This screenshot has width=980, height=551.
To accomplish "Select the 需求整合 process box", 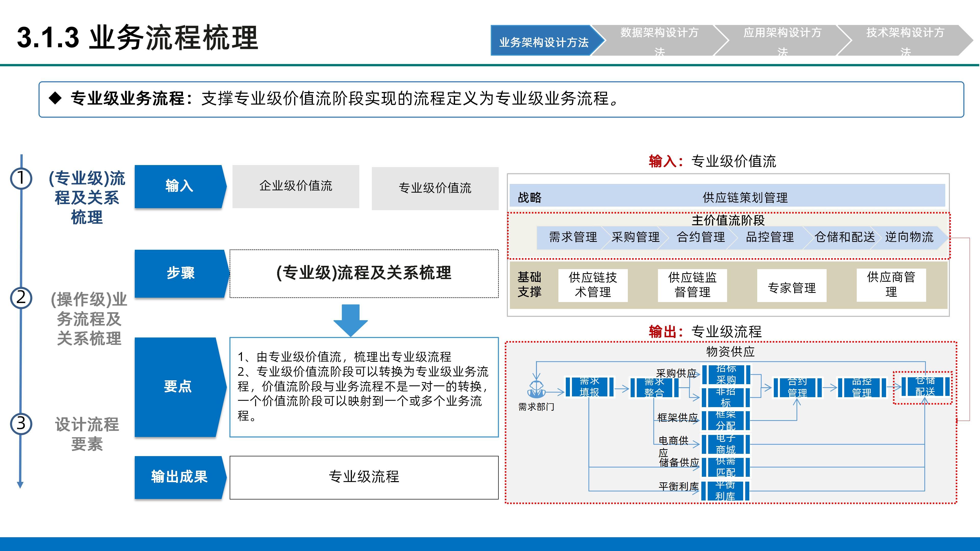I will point(654,388).
